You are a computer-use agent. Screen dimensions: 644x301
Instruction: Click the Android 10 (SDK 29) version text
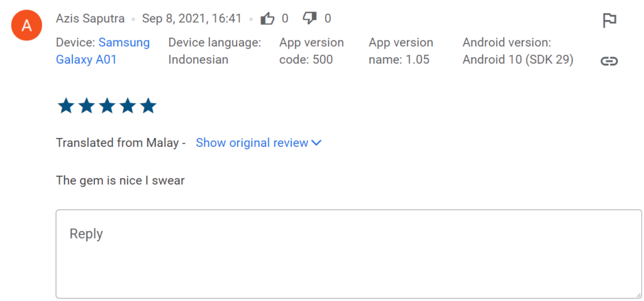point(518,60)
